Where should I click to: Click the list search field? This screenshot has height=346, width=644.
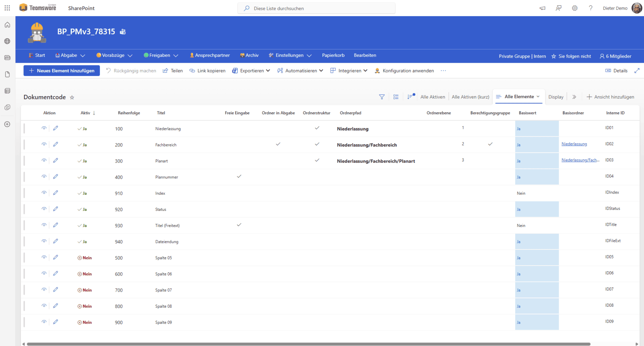pyautogui.click(x=316, y=8)
